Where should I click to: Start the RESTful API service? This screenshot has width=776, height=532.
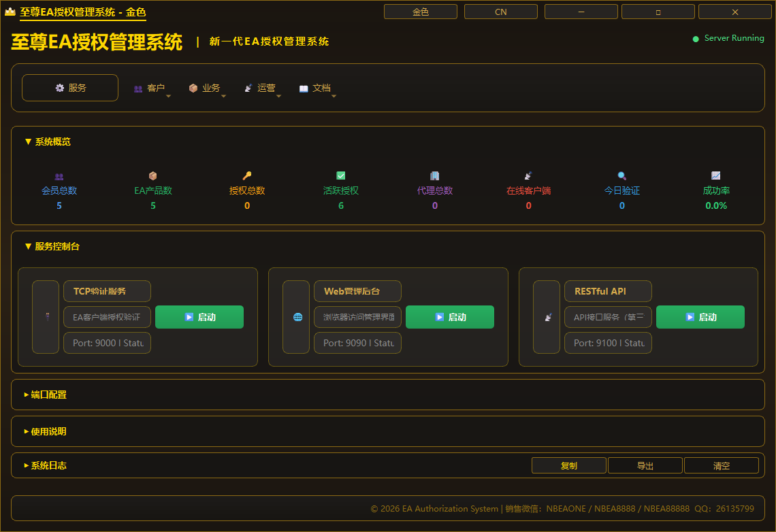700,317
